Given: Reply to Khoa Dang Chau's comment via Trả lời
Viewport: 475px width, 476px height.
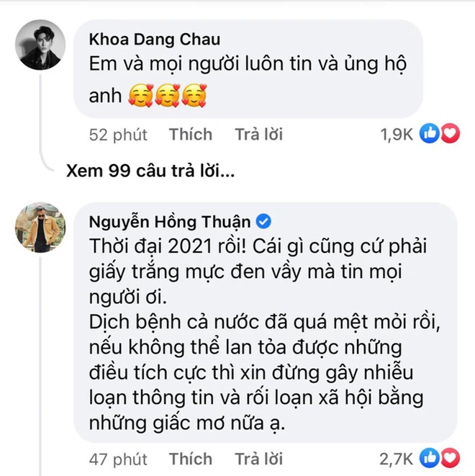Looking at the screenshot, I should [x=258, y=134].
